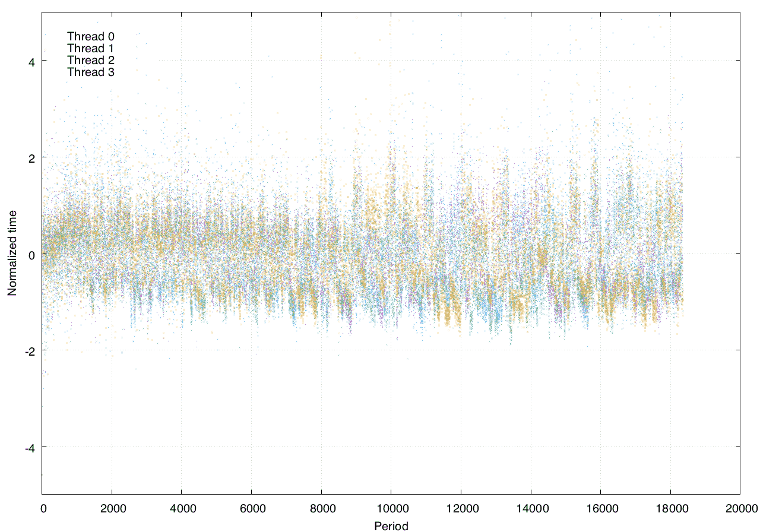Click the Period axis label
The height and width of the screenshot is (532, 760).
[x=391, y=525]
